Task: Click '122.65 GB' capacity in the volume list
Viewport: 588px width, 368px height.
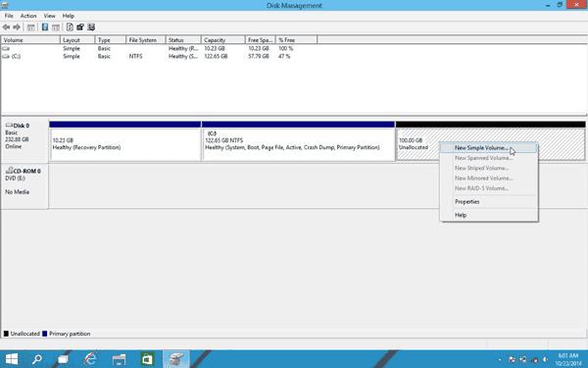Action: click(x=216, y=56)
